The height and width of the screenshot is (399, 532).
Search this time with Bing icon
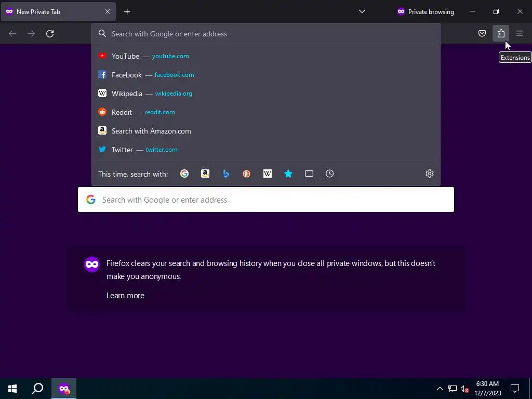click(226, 174)
